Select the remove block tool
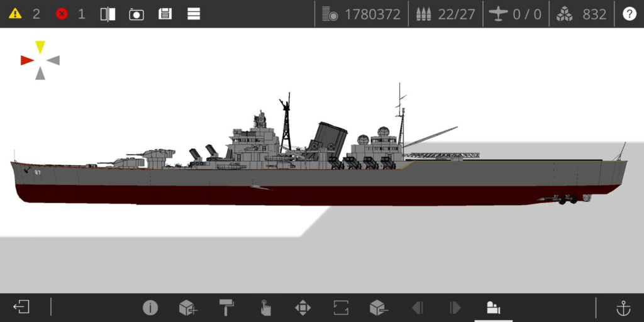 click(x=378, y=308)
